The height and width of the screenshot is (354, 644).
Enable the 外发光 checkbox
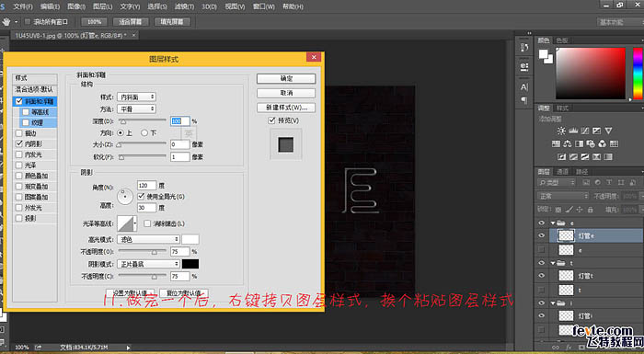[x=19, y=208]
